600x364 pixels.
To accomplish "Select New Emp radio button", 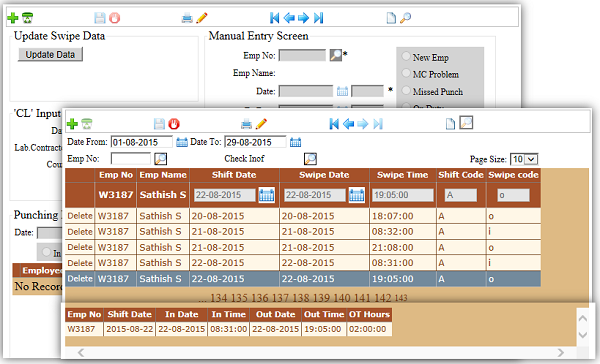I will 406,56.
